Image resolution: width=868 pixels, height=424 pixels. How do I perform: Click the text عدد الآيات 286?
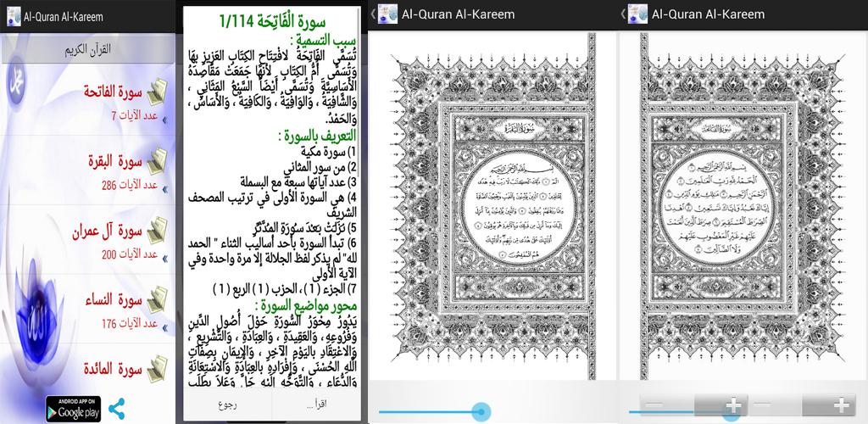pos(130,185)
